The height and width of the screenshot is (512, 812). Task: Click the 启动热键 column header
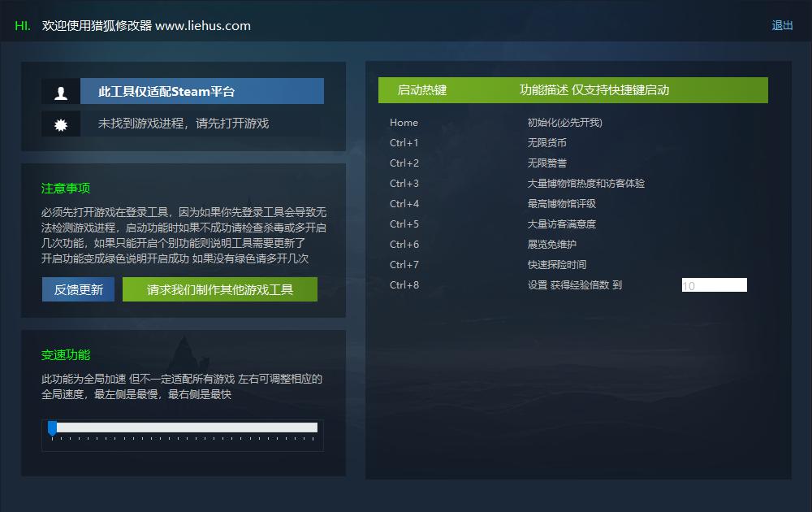pyautogui.click(x=421, y=90)
